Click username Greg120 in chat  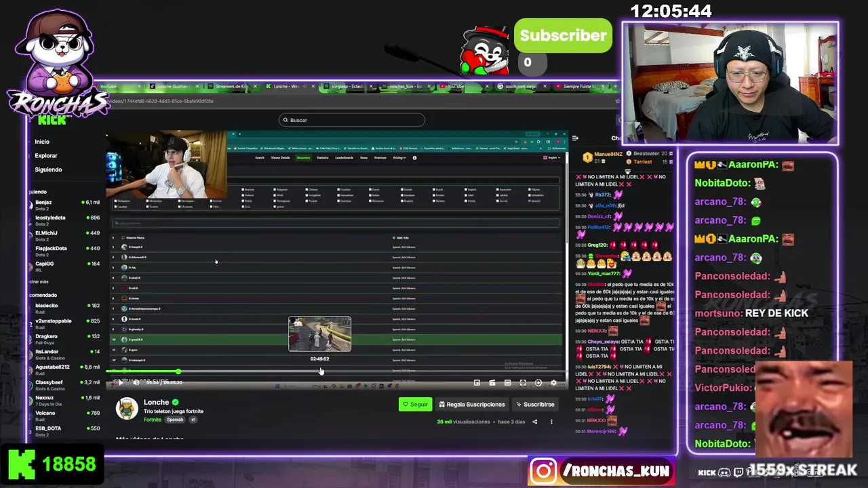(x=597, y=245)
